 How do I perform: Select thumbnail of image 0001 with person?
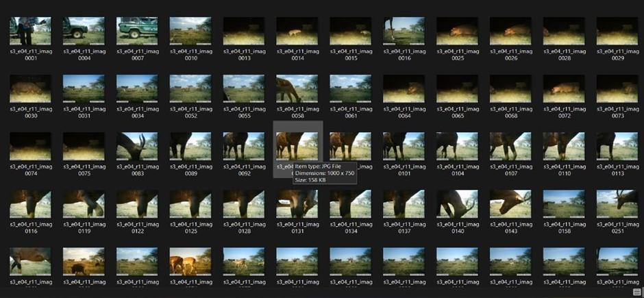point(30,31)
